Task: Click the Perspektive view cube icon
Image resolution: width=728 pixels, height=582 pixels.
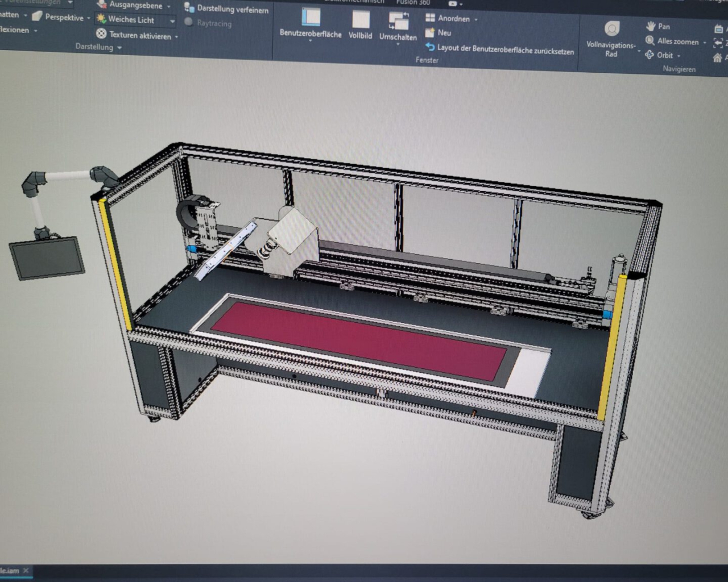Action: [38, 16]
